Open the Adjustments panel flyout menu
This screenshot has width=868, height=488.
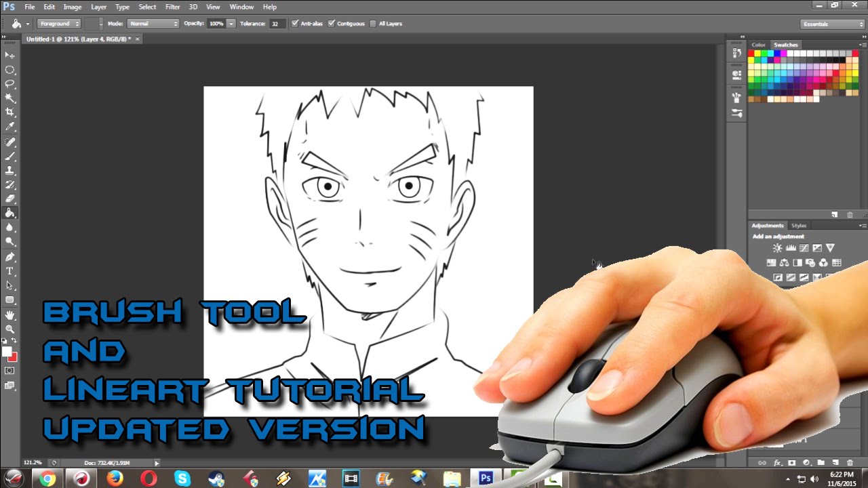click(x=862, y=226)
